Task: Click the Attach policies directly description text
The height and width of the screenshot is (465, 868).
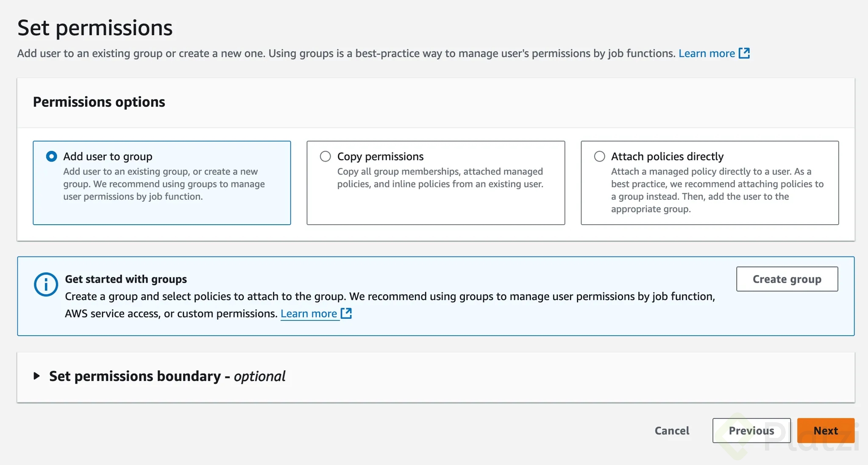Action: tap(717, 190)
